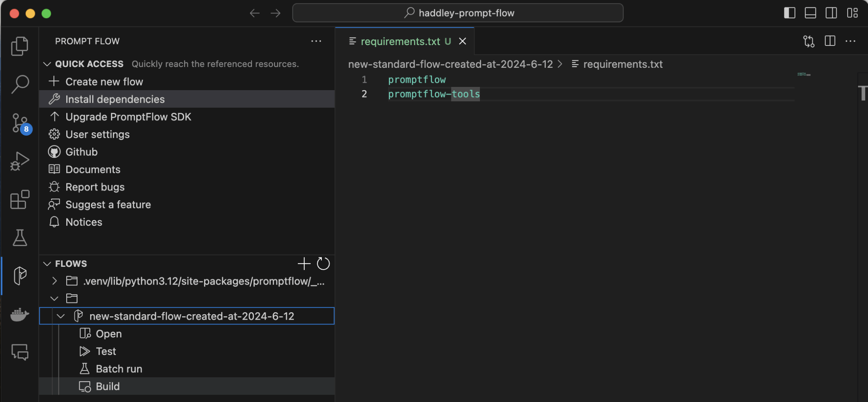Screen dimensions: 868x402
Task: Open the Prompt Flow activity bar icon
Action: click(x=20, y=276)
